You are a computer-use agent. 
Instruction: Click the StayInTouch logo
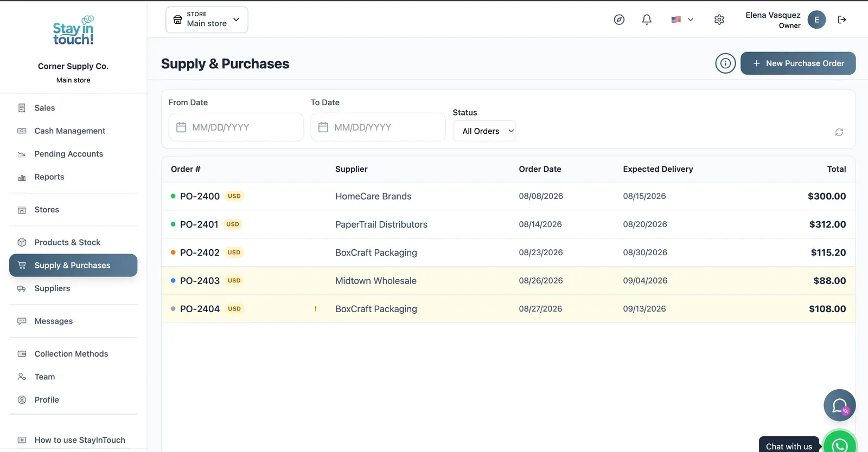click(73, 30)
